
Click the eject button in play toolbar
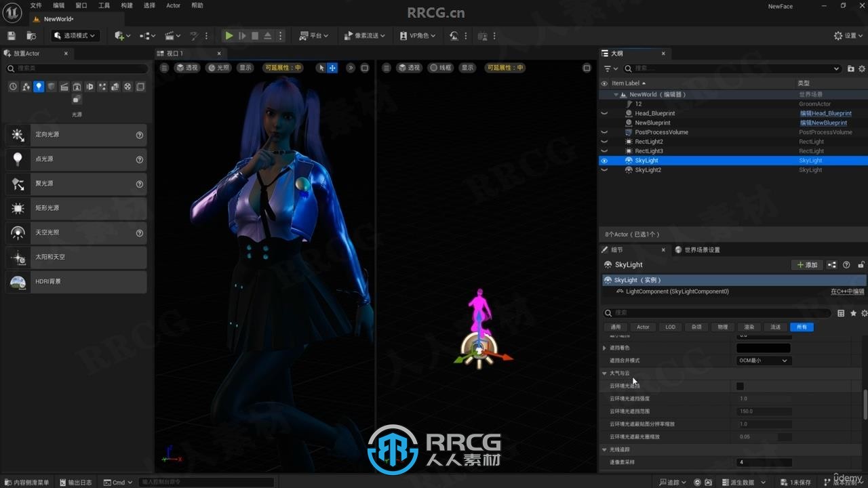pos(268,36)
